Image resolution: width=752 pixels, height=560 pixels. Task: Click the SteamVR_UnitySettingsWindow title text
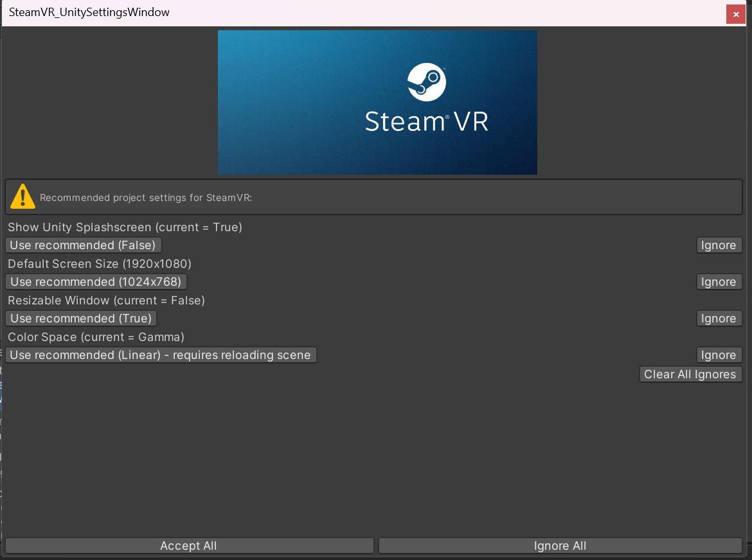click(89, 12)
